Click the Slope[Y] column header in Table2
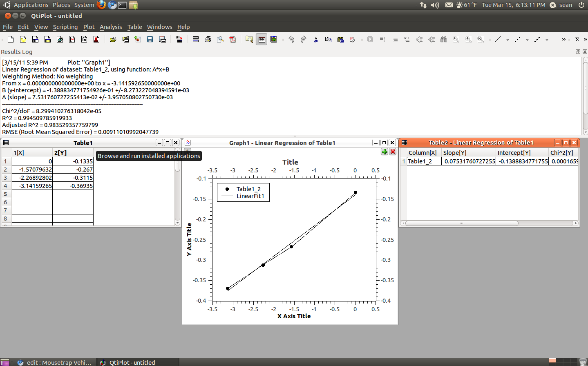The height and width of the screenshot is (366, 588). tap(469, 153)
